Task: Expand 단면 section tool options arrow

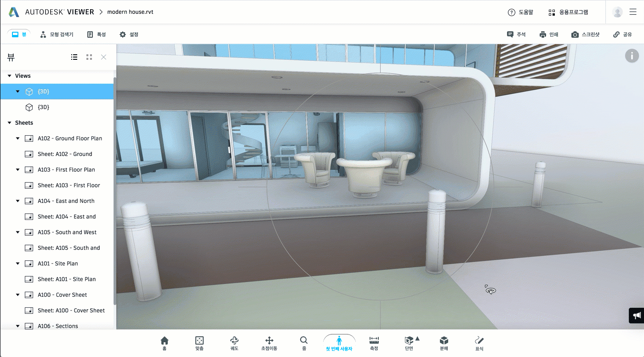Action: [x=417, y=339]
